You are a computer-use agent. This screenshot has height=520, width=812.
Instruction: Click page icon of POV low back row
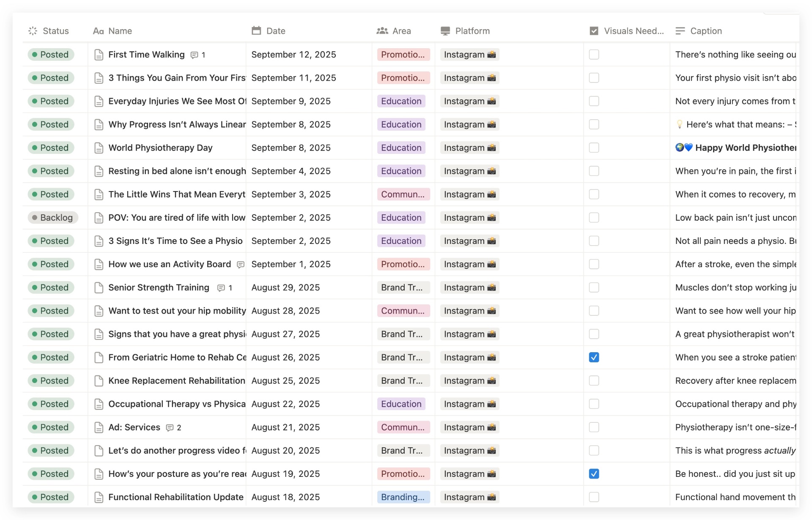pyautogui.click(x=99, y=218)
